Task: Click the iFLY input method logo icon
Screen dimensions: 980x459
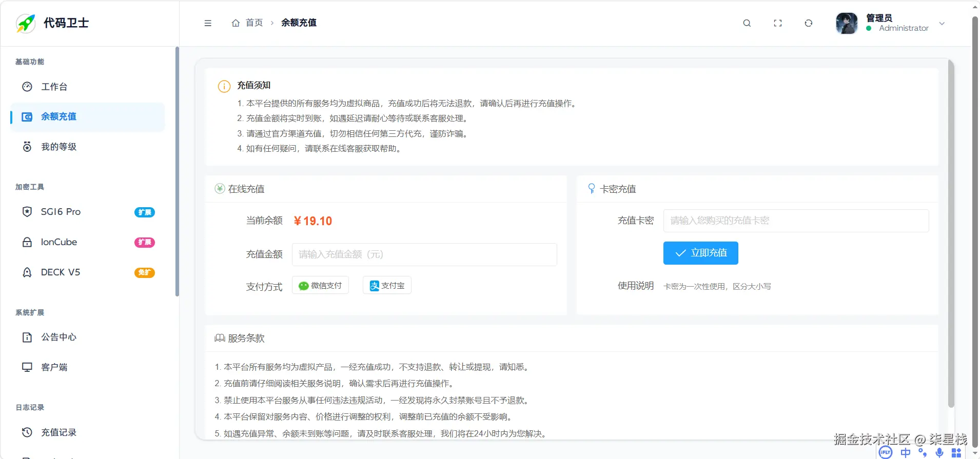Action: click(886, 452)
